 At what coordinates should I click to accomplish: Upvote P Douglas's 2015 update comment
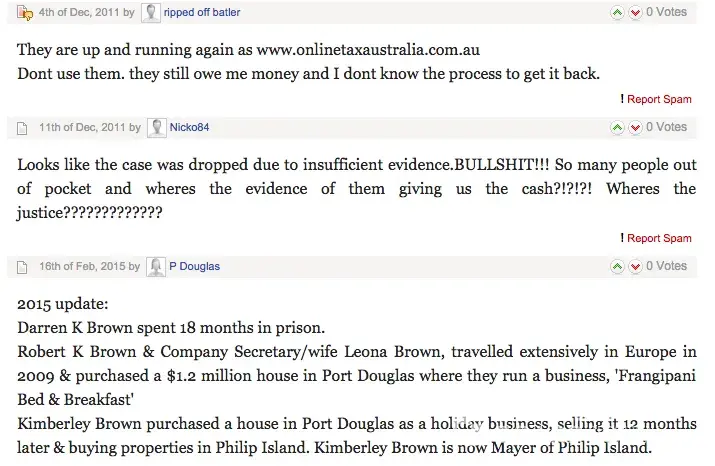pyautogui.click(x=617, y=267)
